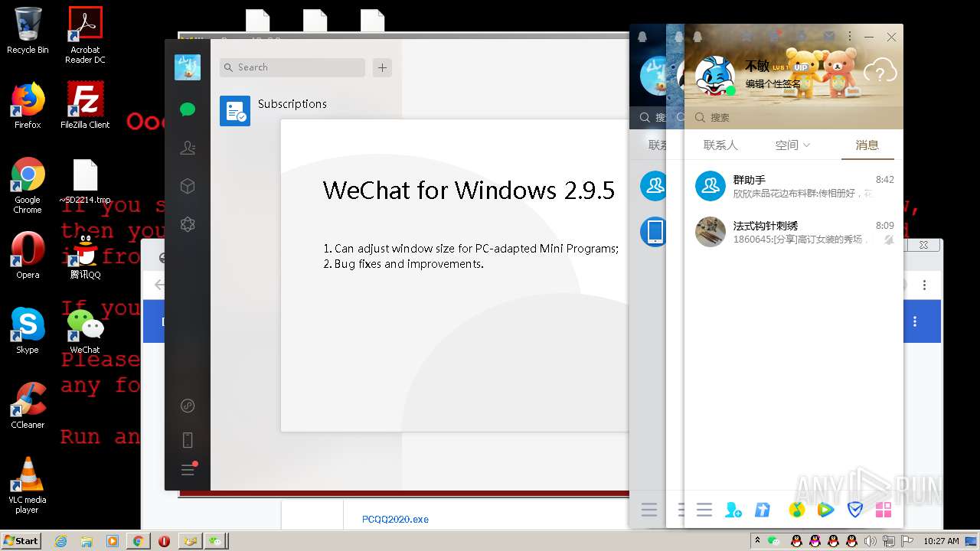This screenshot has height=551, width=980.
Task: Launch QQ Music icon in QQ bottom bar
Action: coord(796,510)
